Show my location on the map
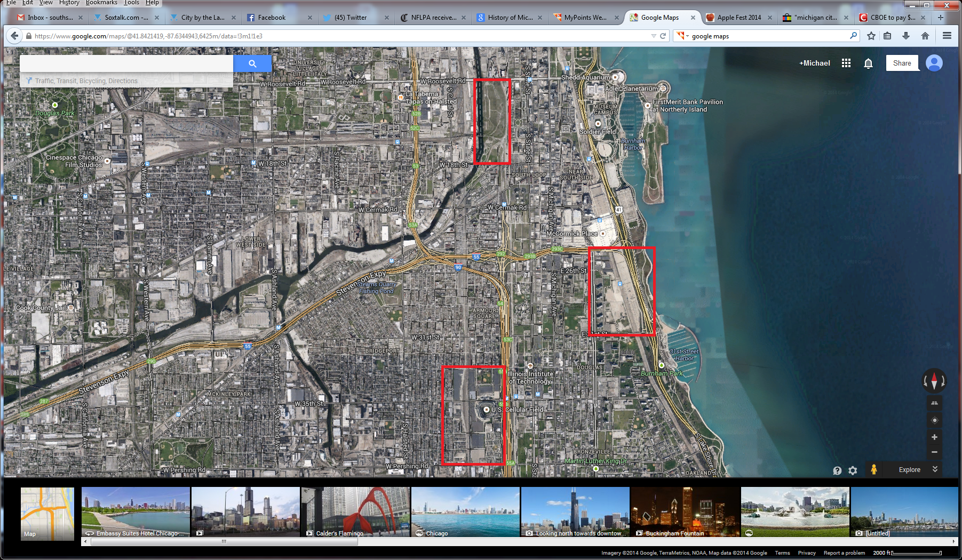Viewport: 962px width, 560px height. pyautogui.click(x=934, y=420)
